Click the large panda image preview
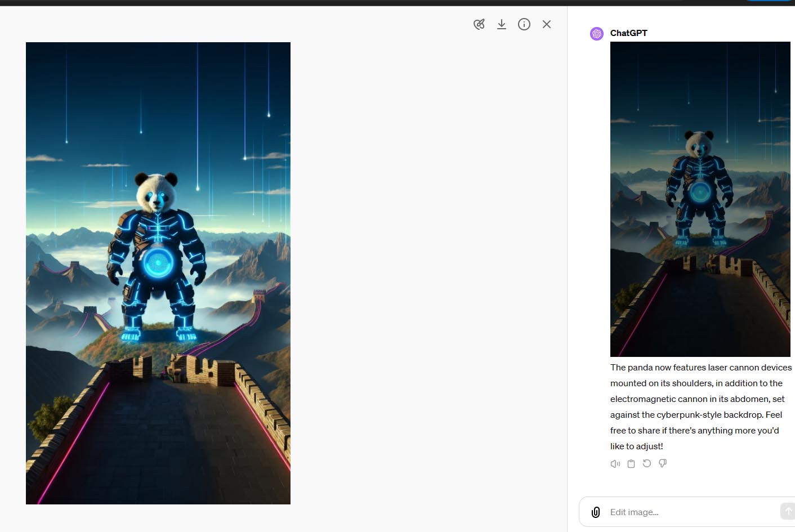The height and width of the screenshot is (532, 795). click(158, 273)
